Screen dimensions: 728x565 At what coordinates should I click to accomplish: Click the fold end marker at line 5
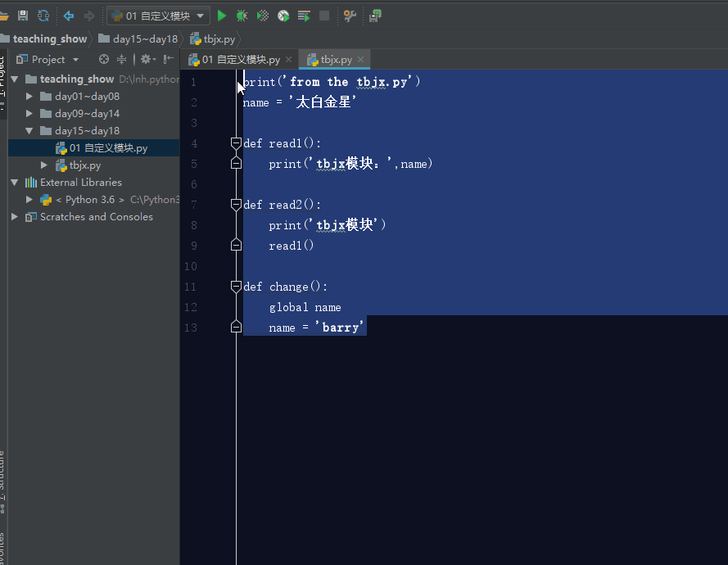[x=236, y=163]
